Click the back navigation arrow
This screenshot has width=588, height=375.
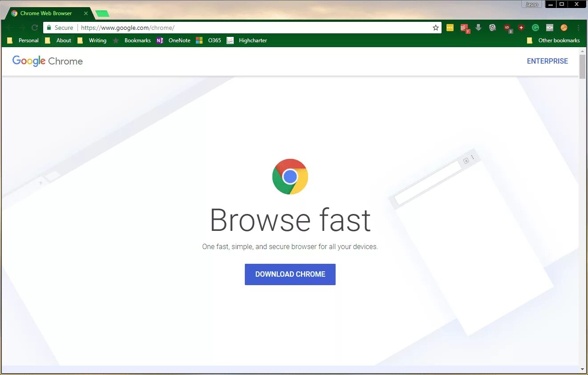[10, 27]
